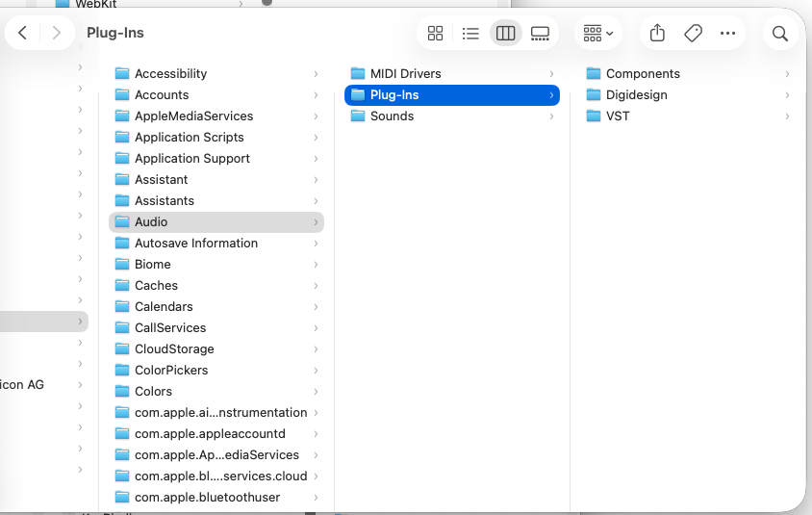Select the Autosave Information folder
Image resolution: width=812 pixels, height=515 pixels.
pyautogui.click(x=216, y=244)
